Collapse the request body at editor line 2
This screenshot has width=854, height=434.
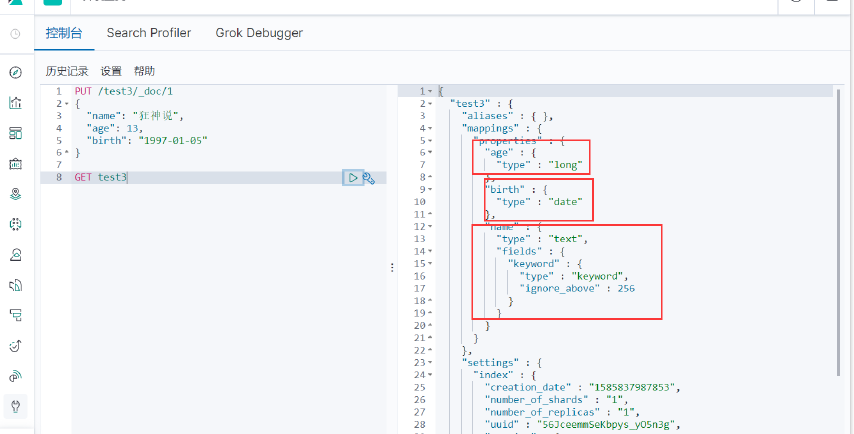point(62,103)
